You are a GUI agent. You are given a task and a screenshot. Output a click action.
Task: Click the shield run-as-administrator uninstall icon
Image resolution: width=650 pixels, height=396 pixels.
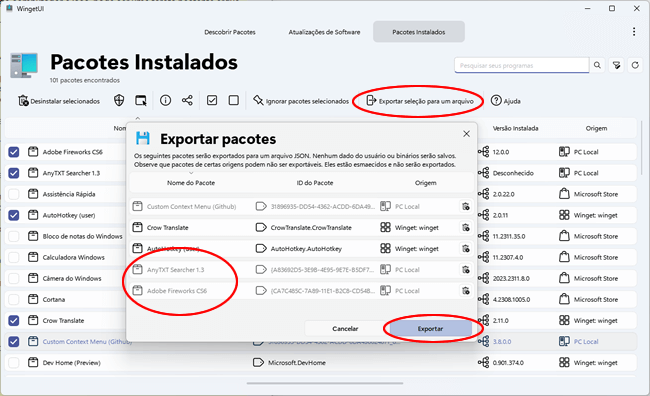[119, 100]
